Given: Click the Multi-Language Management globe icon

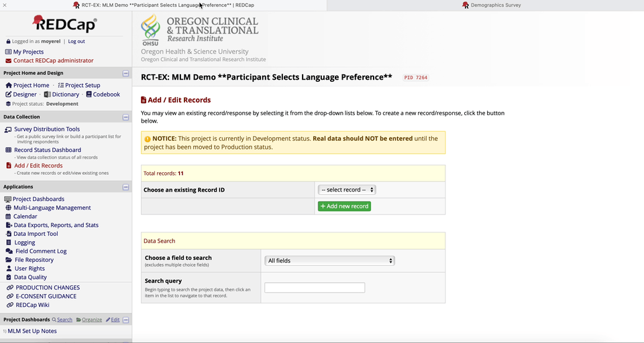Looking at the screenshot, I should 8,208.
